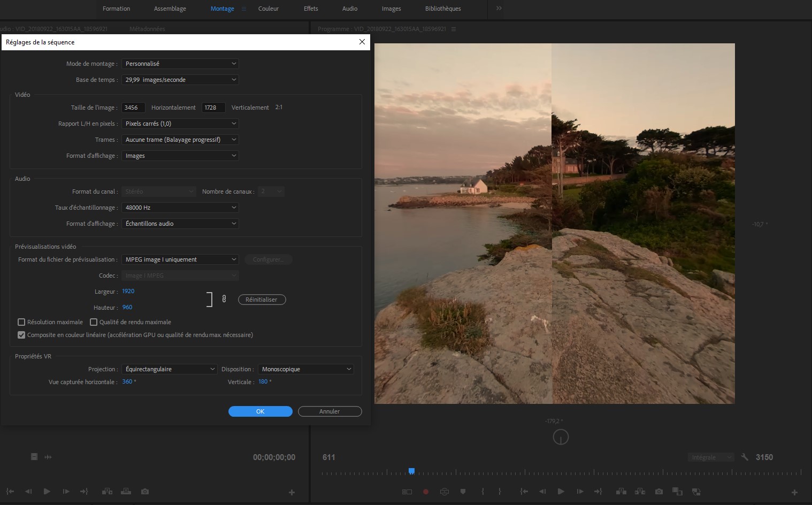Open the Taux d'échantillonnage 48000 Hz dropdown
This screenshot has height=505, width=812.
[x=180, y=208]
